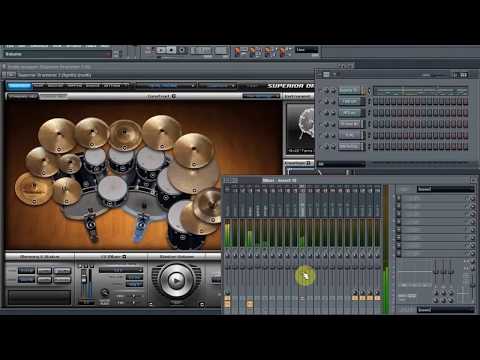Move the first mixer EQ band slider
This screenshot has height=360, width=480.
(436, 271)
